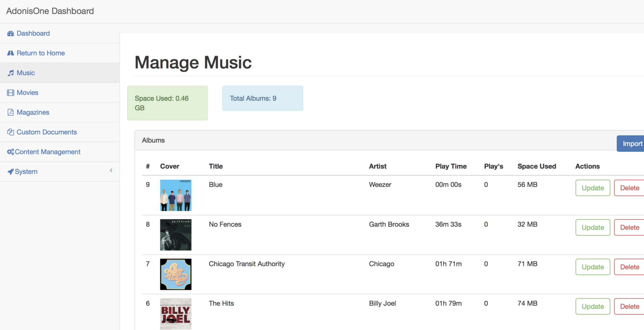Click the Play Time column header
The image size is (644, 330).
point(451,166)
